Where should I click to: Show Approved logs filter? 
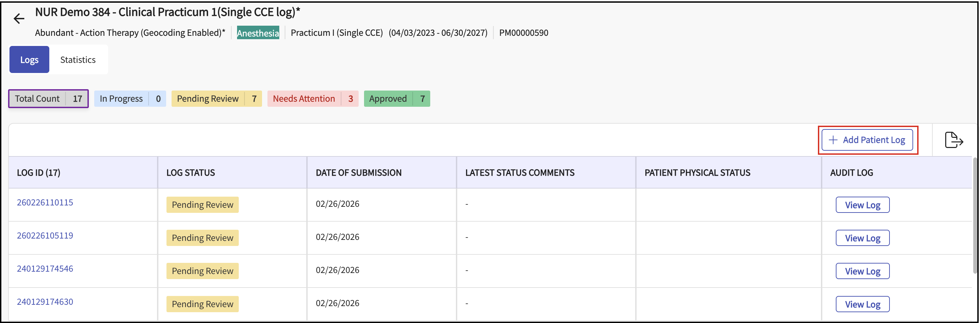click(x=396, y=99)
